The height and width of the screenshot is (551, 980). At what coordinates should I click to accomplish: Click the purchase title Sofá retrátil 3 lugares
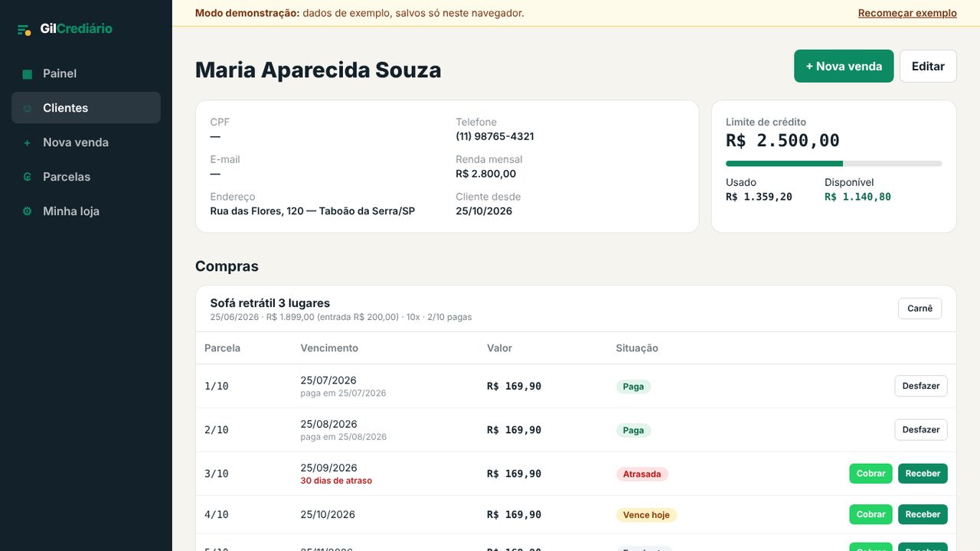[270, 303]
